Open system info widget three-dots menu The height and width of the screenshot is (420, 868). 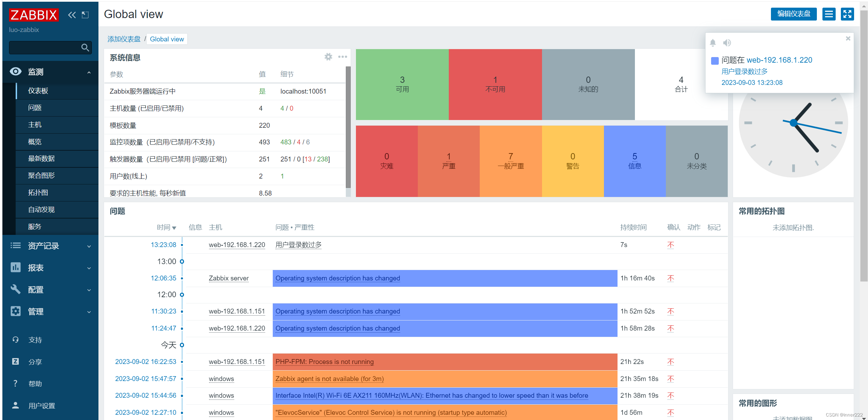(343, 57)
